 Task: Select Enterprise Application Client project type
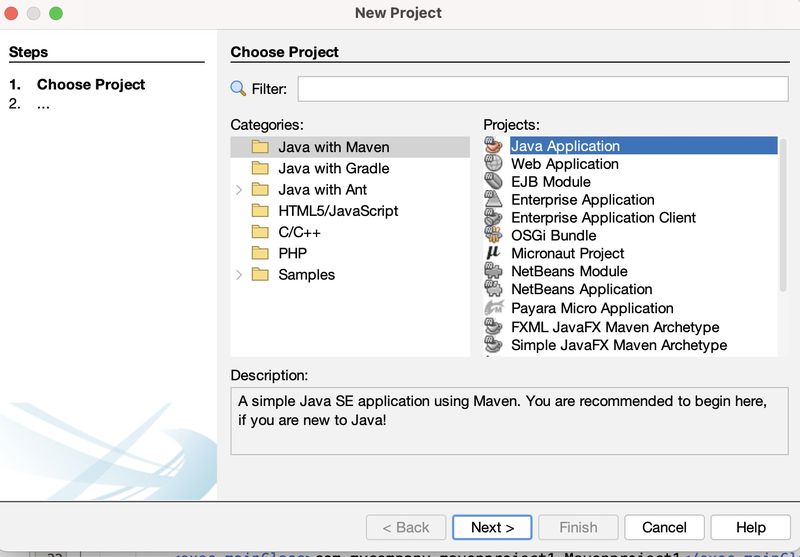pyautogui.click(x=604, y=217)
